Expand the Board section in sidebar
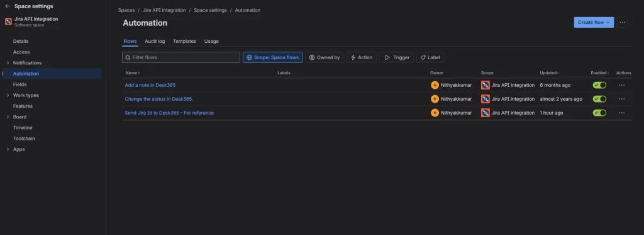 coord(8,117)
